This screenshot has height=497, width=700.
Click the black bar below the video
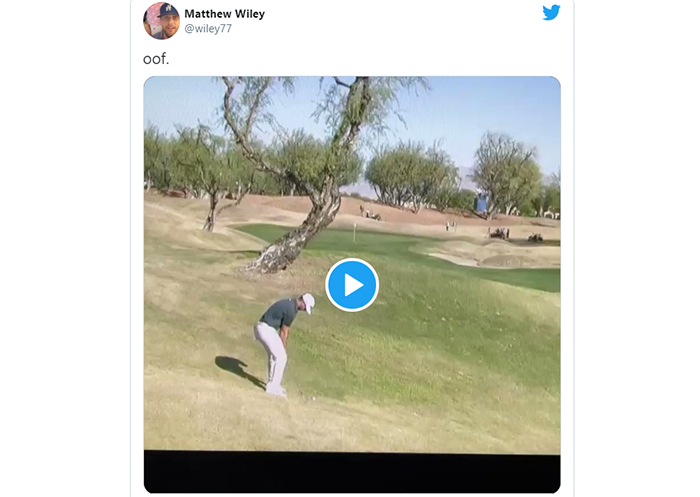tap(352, 472)
